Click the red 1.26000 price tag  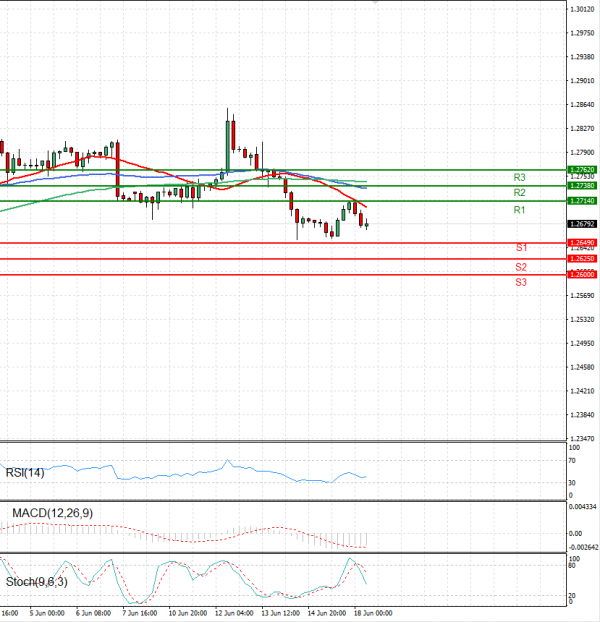point(580,274)
